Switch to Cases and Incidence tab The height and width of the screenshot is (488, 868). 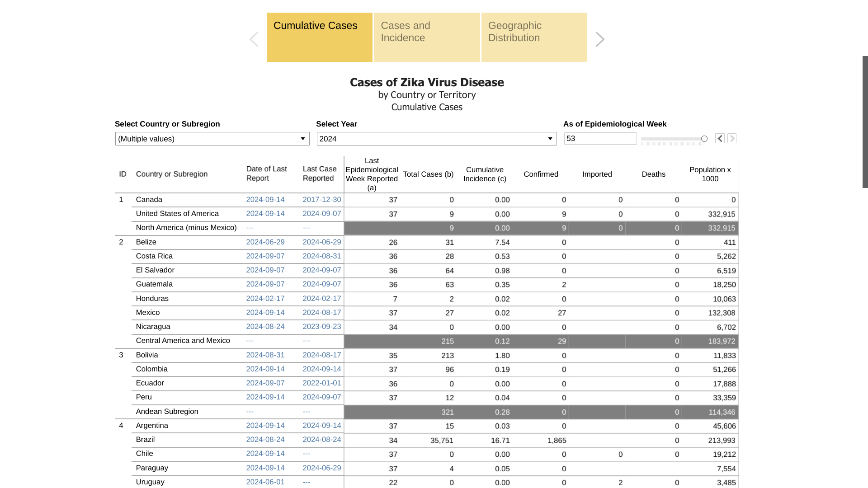pyautogui.click(x=426, y=37)
